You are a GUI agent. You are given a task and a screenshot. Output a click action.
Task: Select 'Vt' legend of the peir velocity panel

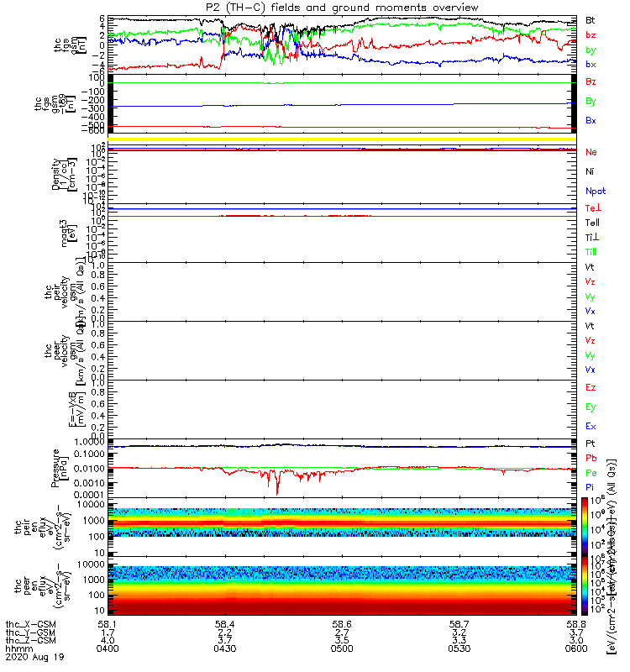click(590, 267)
